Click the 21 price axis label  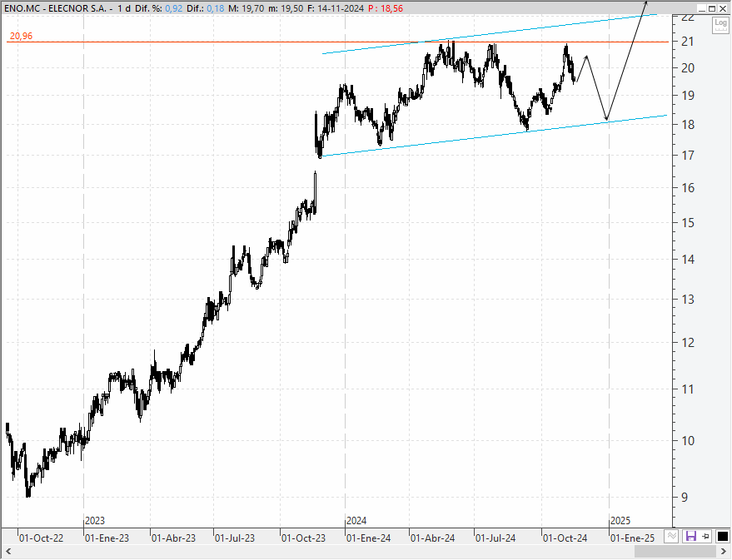point(688,42)
